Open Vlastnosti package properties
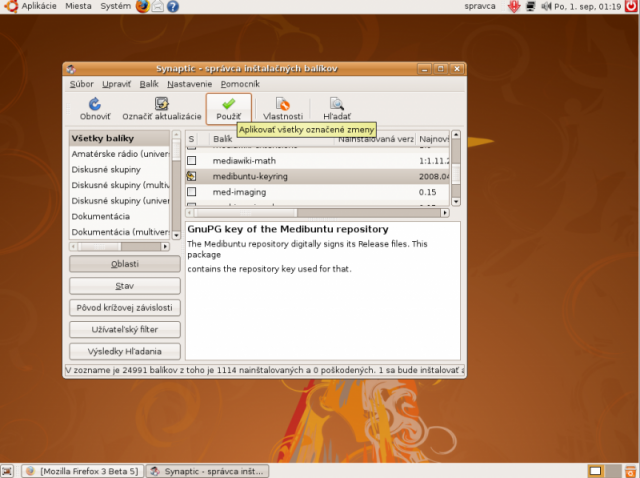Screen dimensions: 640x478 (282, 109)
